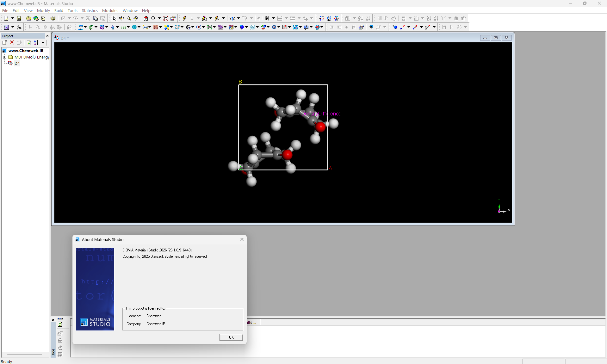Viewport: 607px width, 364px height.
Task: Activate the Zoom magnifier tool
Action: (x=129, y=18)
